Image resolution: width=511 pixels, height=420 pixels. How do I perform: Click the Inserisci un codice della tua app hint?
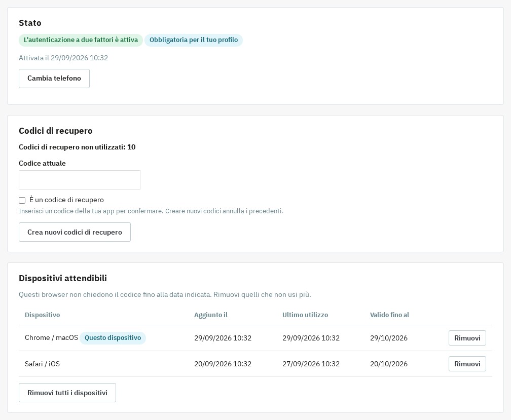(151, 211)
